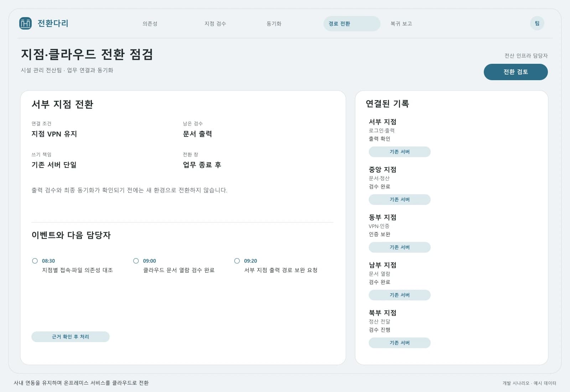570x392 pixels.
Task: Select the 경로 전환 tab
Action: [x=352, y=24]
